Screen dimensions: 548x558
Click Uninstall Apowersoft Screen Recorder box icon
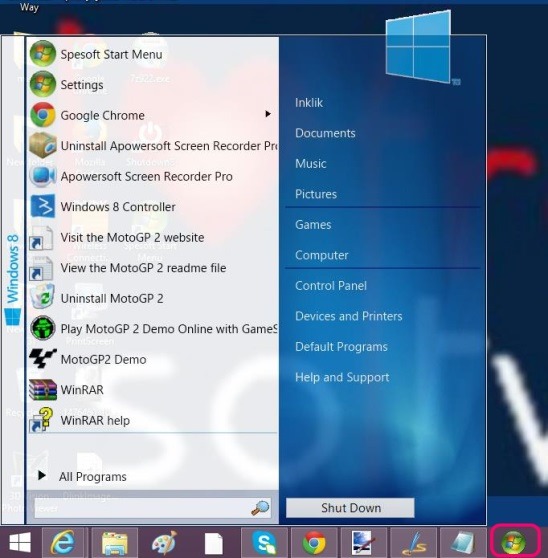click(42, 145)
